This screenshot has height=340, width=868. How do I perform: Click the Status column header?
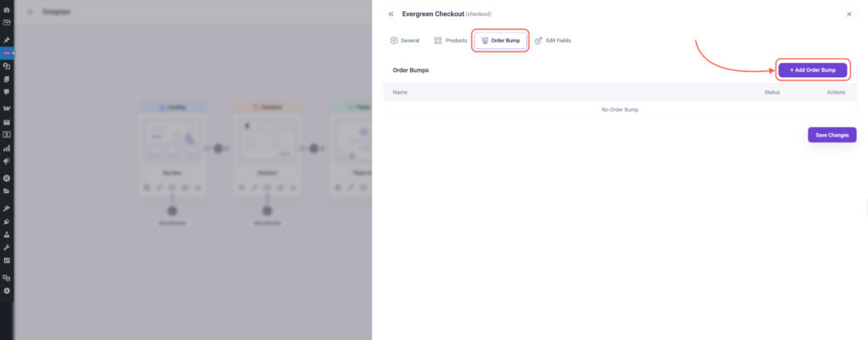click(x=771, y=92)
